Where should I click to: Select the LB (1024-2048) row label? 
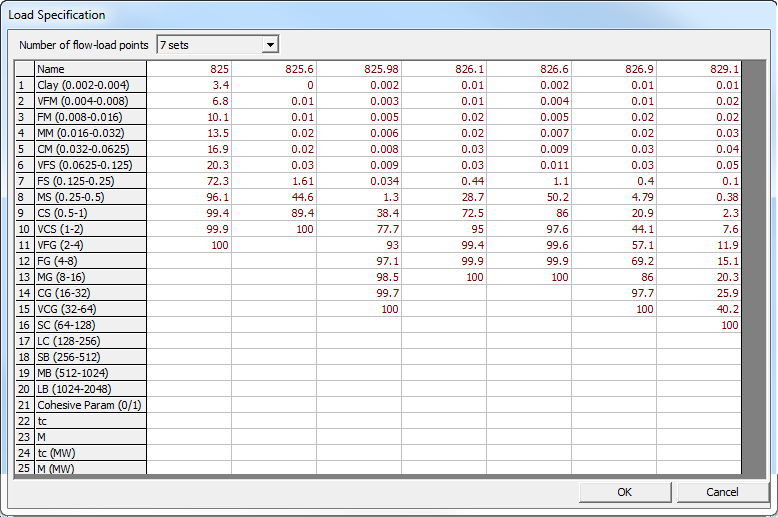90,389
